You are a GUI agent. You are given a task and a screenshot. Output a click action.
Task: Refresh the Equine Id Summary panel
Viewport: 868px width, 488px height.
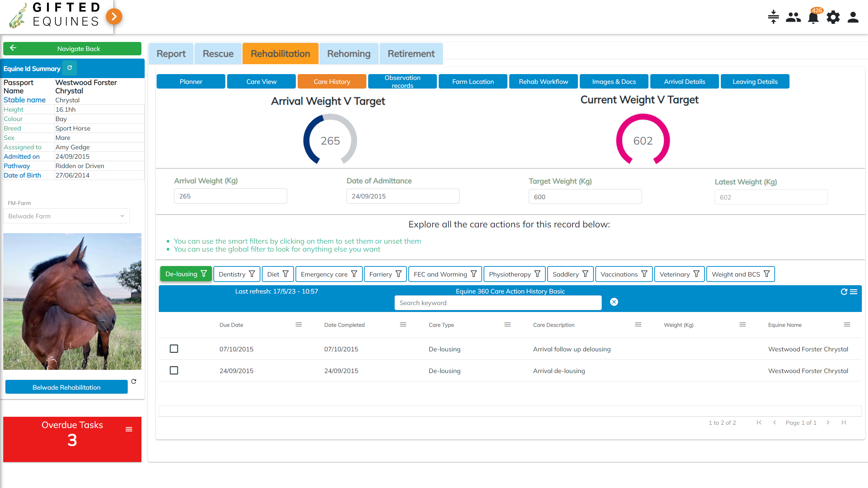[70, 68]
